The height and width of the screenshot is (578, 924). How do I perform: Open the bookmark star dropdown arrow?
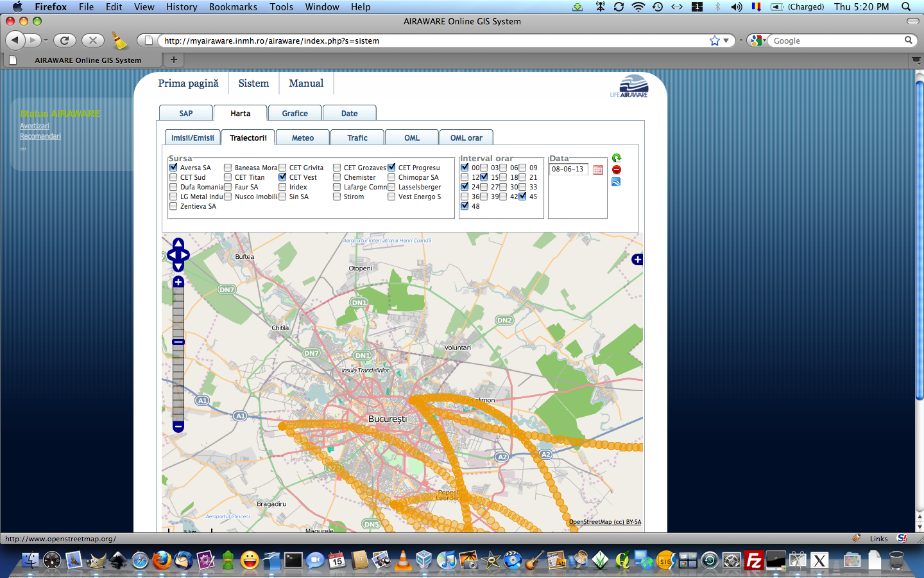pyautogui.click(x=726, y=40)
